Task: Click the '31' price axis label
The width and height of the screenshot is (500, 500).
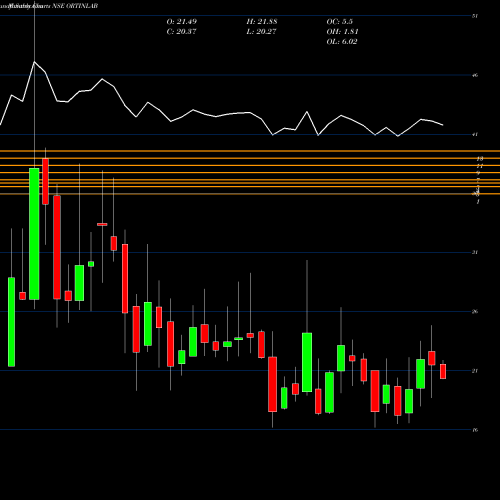Action: (475, 252)
